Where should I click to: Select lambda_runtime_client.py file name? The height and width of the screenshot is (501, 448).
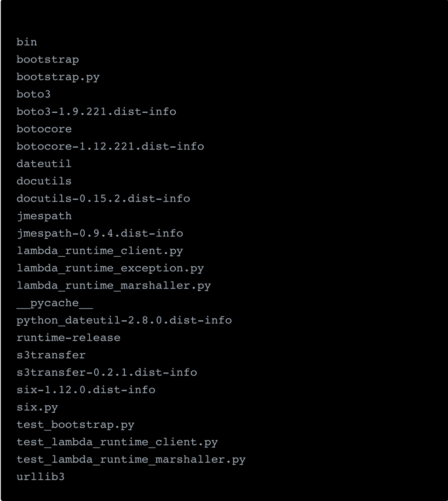point(100,251)
